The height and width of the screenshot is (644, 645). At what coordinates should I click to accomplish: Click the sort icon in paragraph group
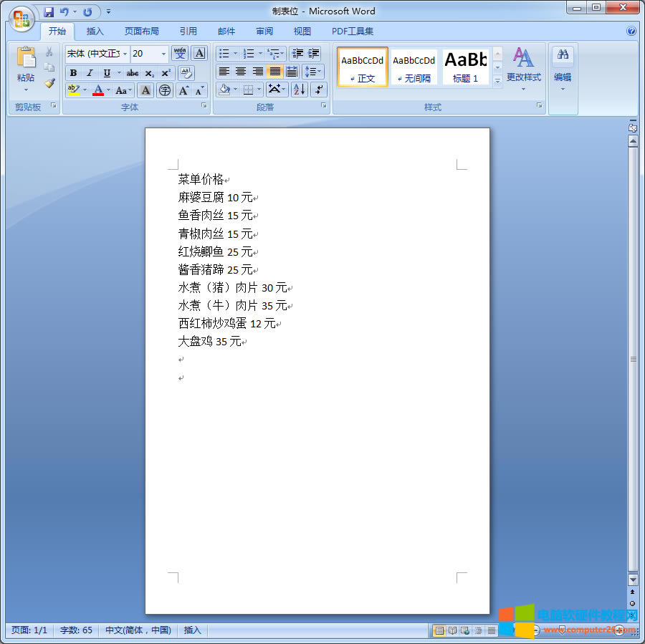tap(300, 90)
